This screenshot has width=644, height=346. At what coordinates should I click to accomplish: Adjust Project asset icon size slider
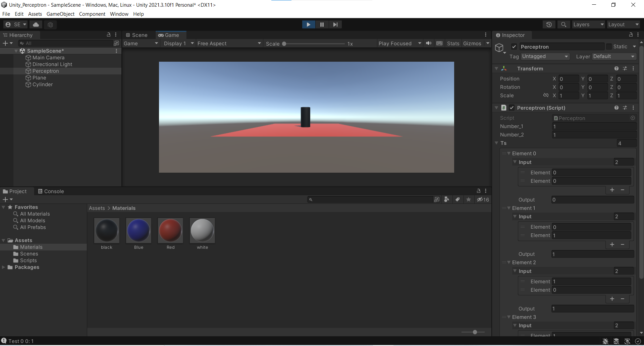pos(473,332)
